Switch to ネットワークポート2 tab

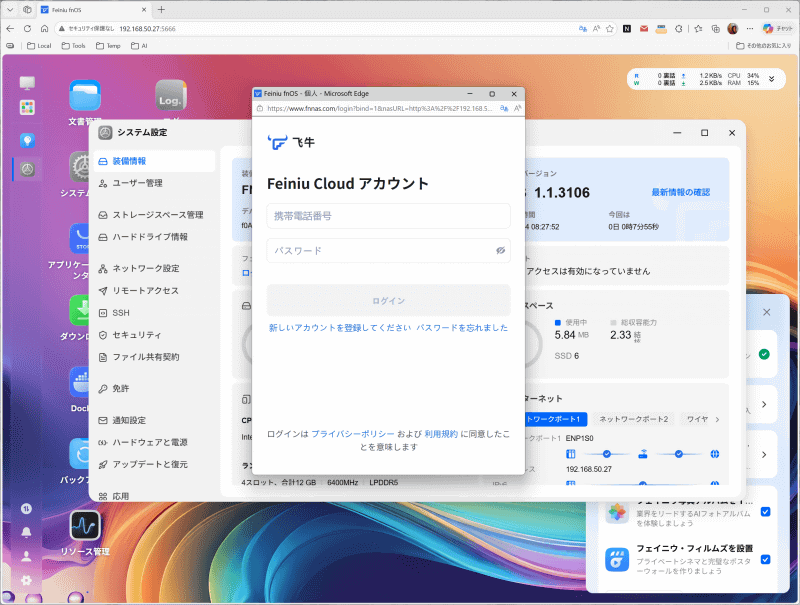coord(633,419)
